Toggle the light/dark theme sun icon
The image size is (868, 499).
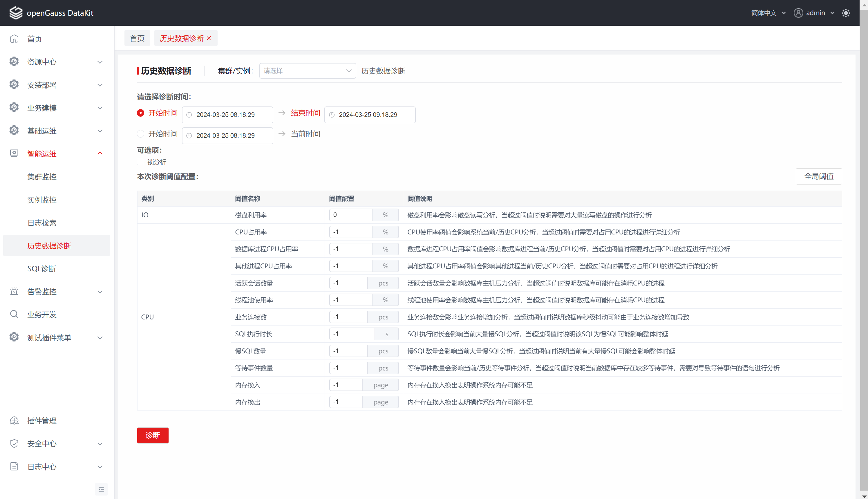pyautogui.click(x=845, y=13)
